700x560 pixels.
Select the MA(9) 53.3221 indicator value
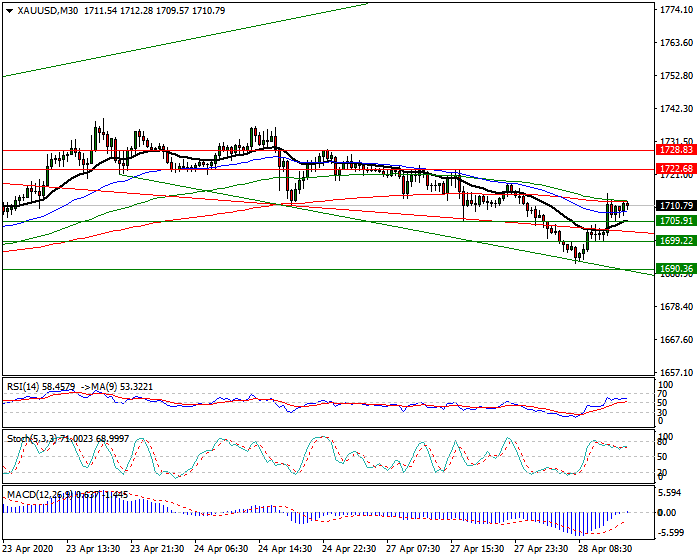pyautogui.click(x=122, y=387)
